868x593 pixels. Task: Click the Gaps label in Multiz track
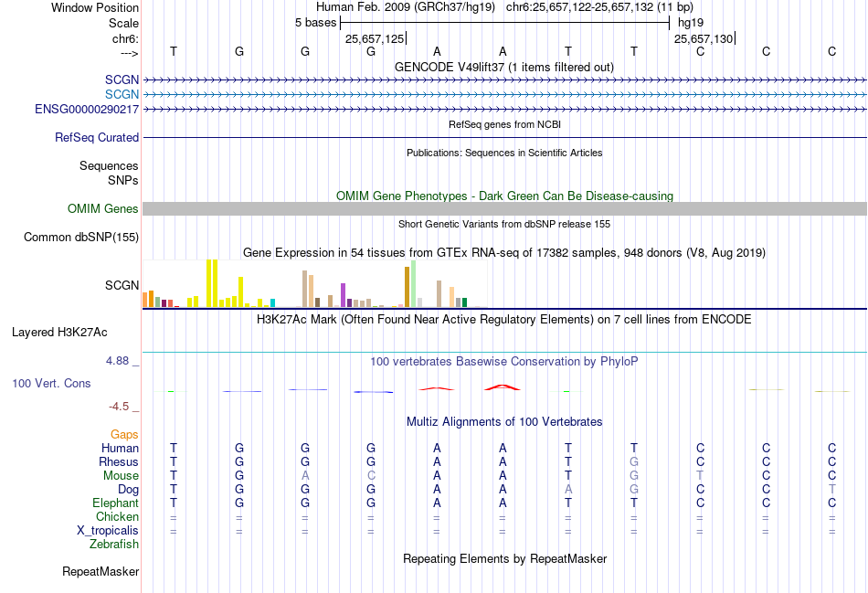tap(124, 434)
